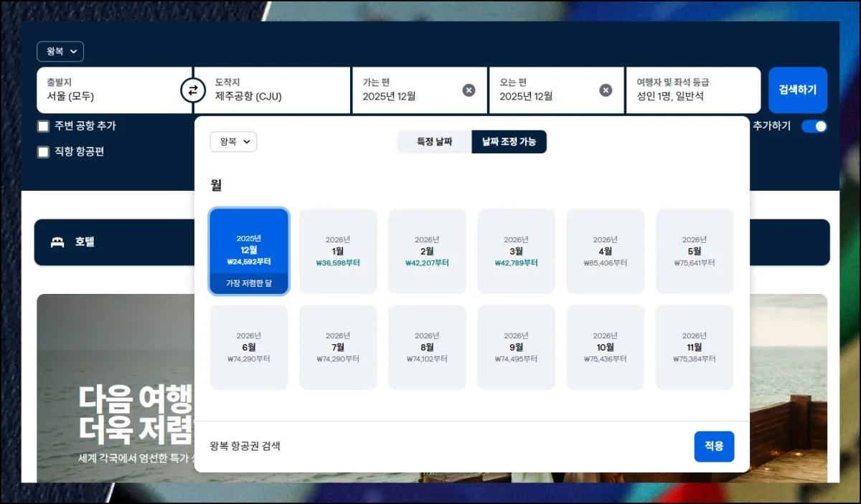
Task: Click the 도착지 제주공항 (CJU) field
Action: (273, 90)
